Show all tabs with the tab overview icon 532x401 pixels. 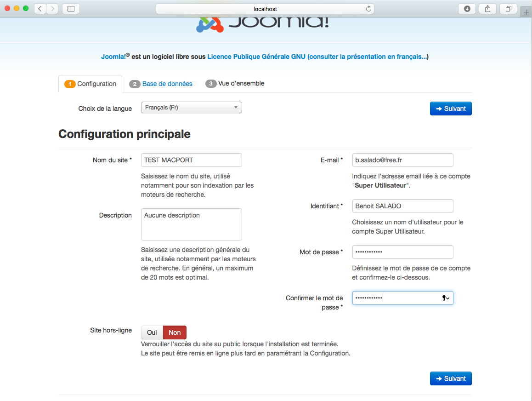[509, 9]
